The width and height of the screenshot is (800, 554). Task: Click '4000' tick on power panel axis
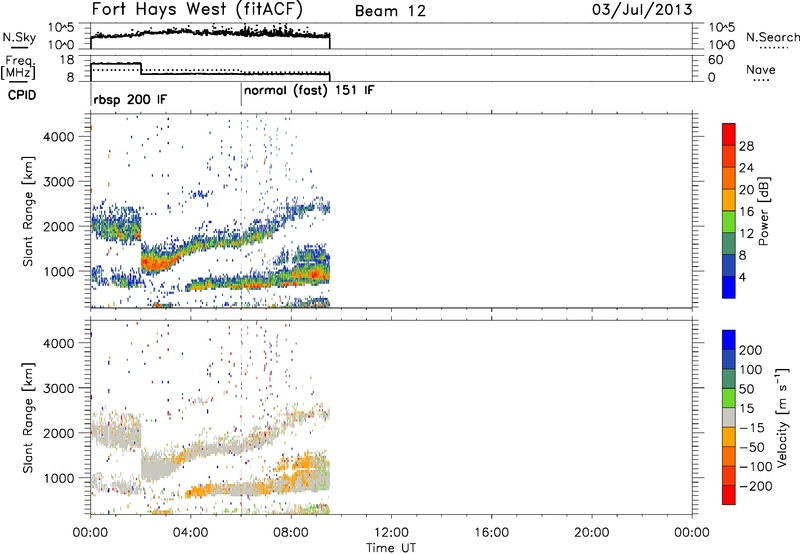59,137
